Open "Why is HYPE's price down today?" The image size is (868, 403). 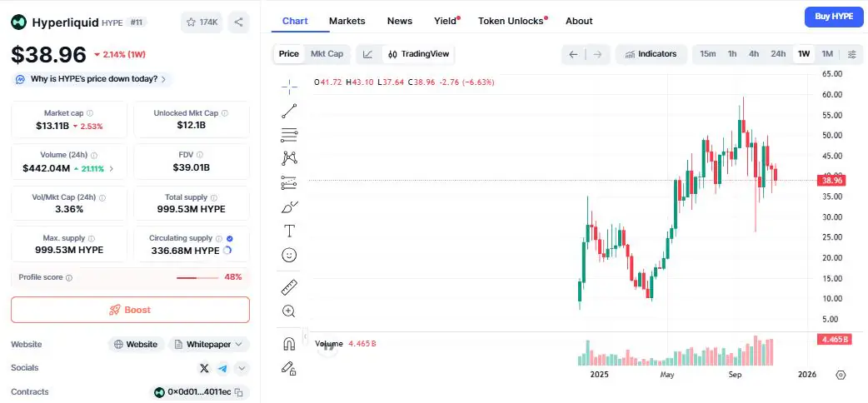[x=91, y=79]
